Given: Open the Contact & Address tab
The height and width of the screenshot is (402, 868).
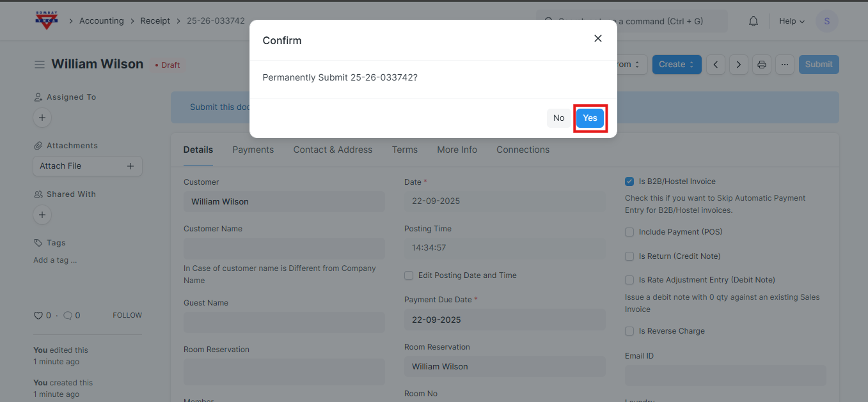Looking at the screenshot, I should pyautogui.click(x=333, y=150).
